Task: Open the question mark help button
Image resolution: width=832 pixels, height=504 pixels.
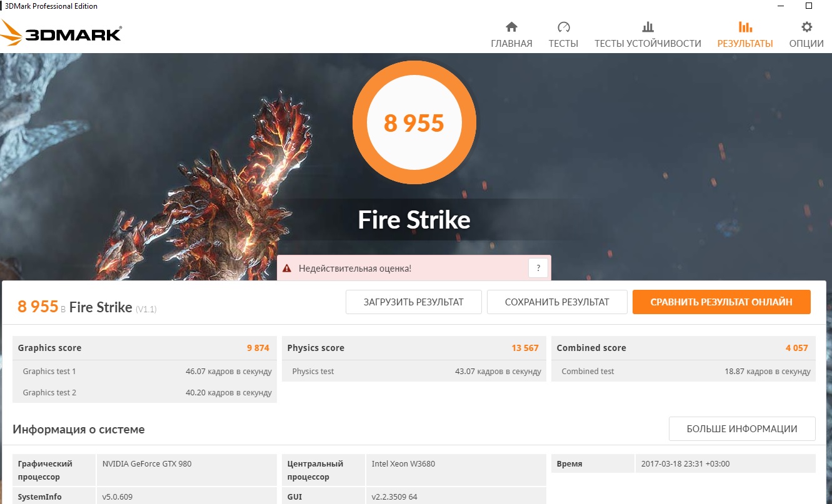Action: pyautogui.click(x=538, y=268)
